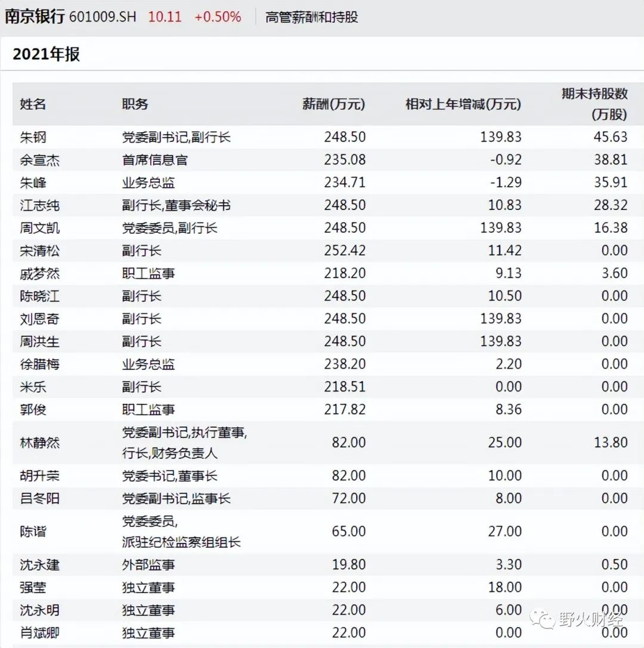
Task: Select the name 吕冬阳
Action: 40,499
